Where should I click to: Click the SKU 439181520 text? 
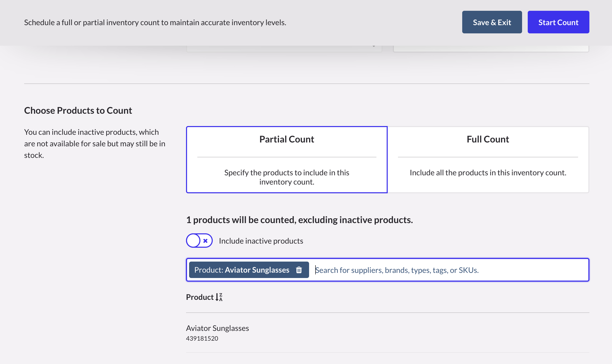(x=202, y=338)
